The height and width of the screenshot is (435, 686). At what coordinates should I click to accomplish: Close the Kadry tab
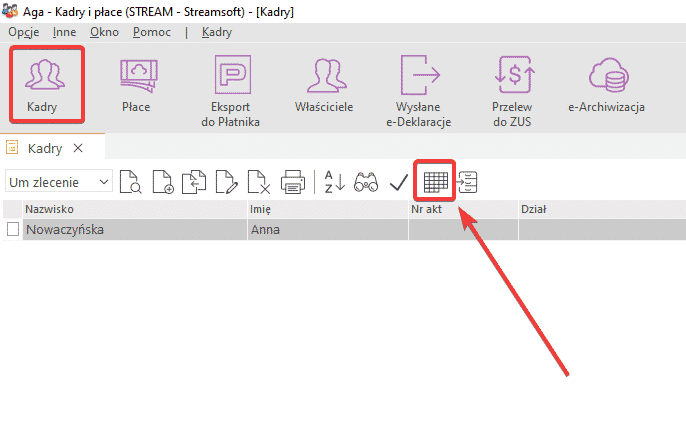click(78, 148)
